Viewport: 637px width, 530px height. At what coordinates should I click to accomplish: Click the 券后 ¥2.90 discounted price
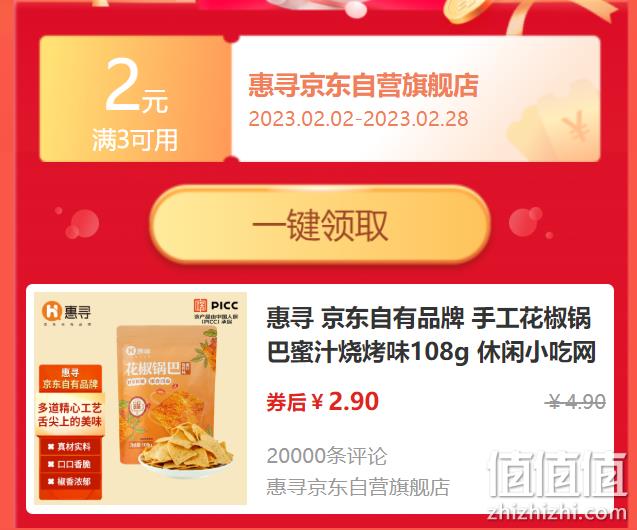click(x=323, y=402)
